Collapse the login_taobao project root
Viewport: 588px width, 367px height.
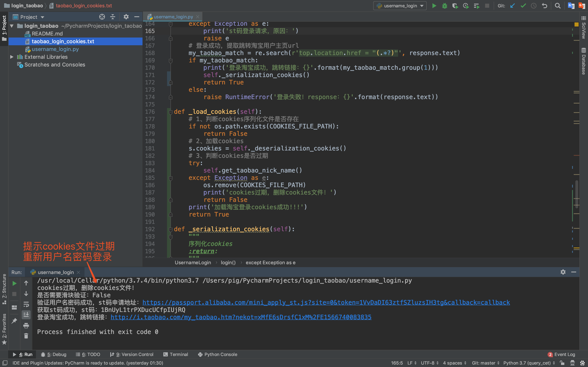pos(11,26)
